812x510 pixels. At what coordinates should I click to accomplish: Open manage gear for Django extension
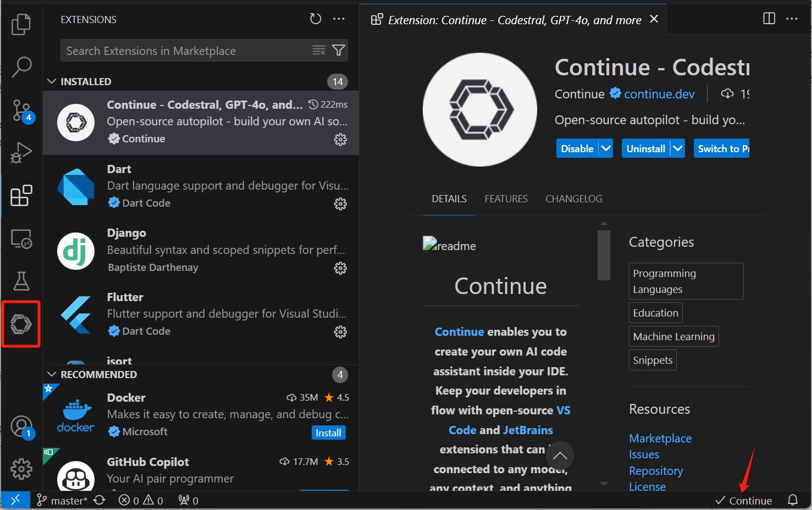(x=340, y=268)
